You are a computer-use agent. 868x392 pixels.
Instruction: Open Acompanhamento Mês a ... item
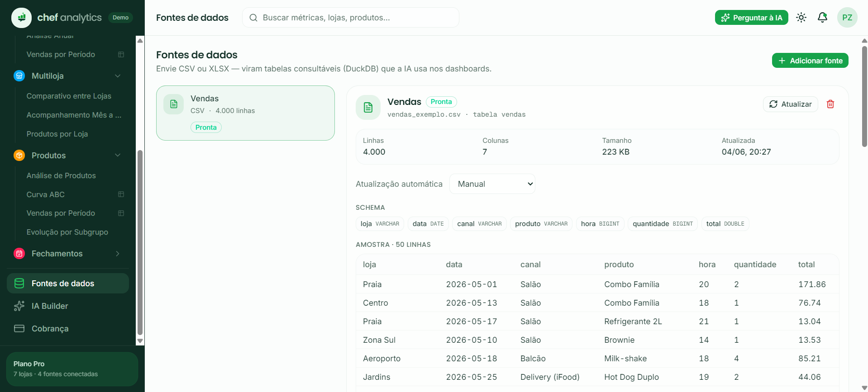[x=74, y=115]
